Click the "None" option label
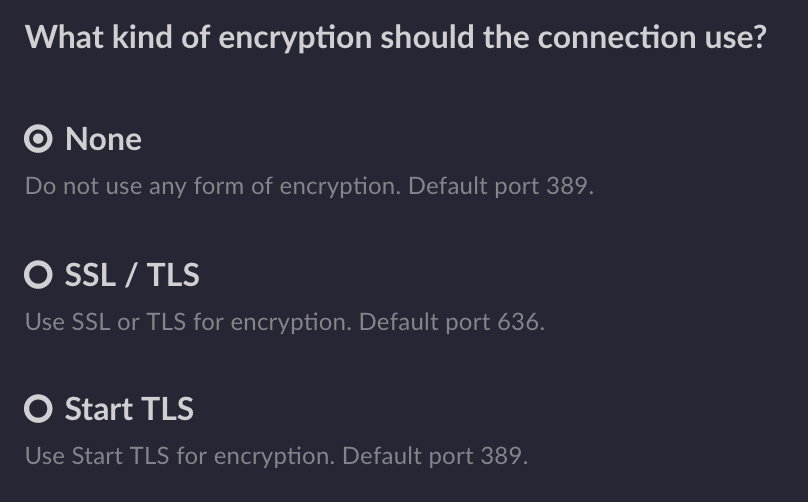 [103, 139]
